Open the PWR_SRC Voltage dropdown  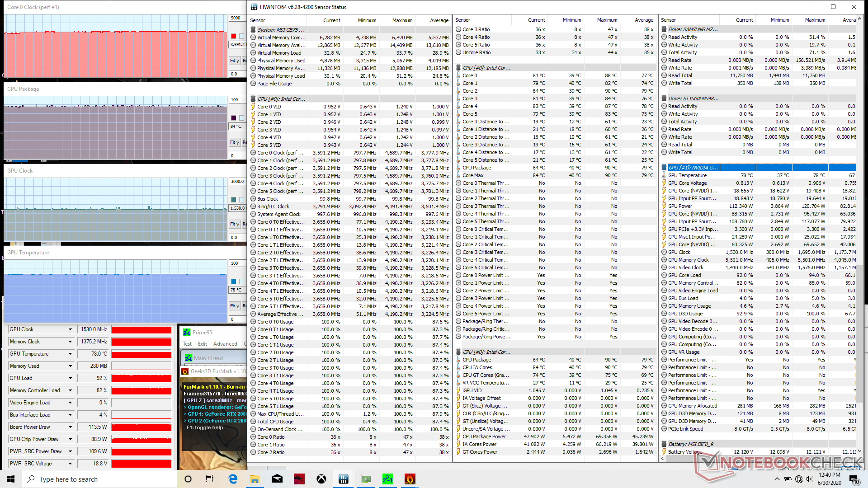click(x=70, y=464)
